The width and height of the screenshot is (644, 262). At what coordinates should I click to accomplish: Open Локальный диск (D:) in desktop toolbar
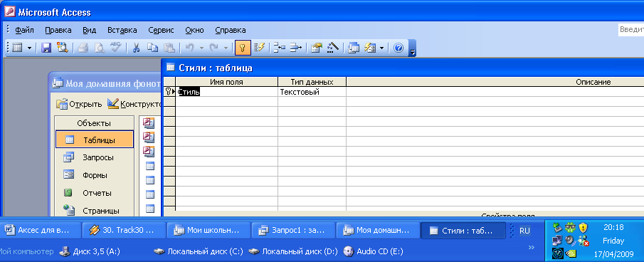point(294,251)
